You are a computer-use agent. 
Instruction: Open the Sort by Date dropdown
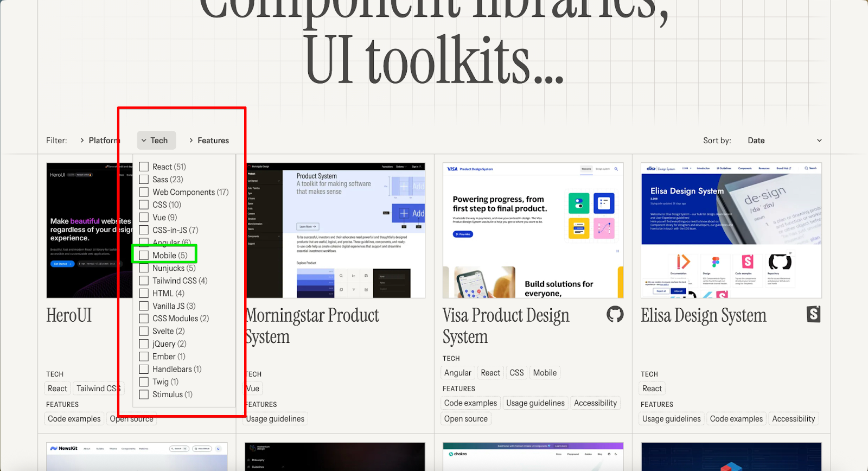click(x=784, y=141)
